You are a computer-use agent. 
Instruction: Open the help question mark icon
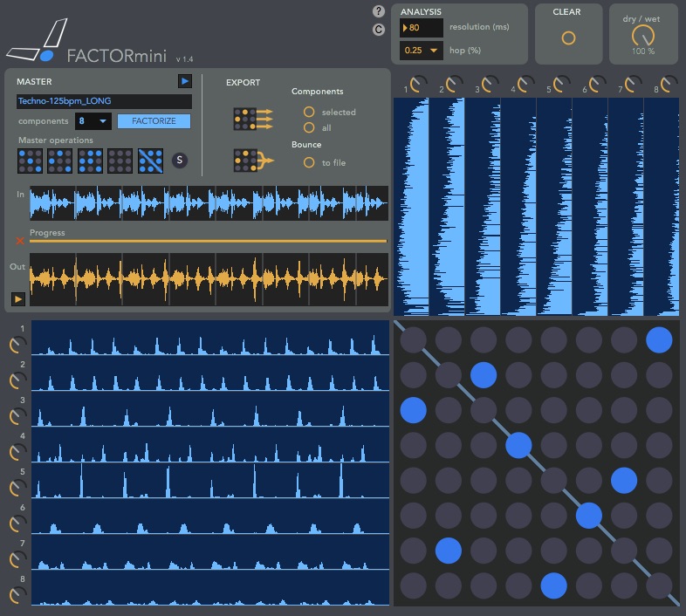378,11
